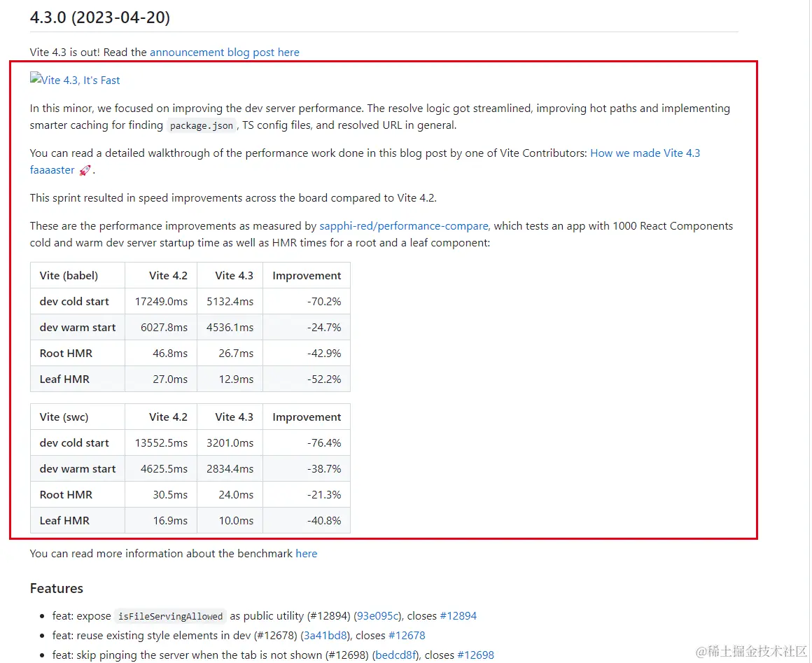Image resolution: width=812 pixels, height=663 pixels.
Task: Click the Vite (babel) table header
Action: [x=78, y=276]
